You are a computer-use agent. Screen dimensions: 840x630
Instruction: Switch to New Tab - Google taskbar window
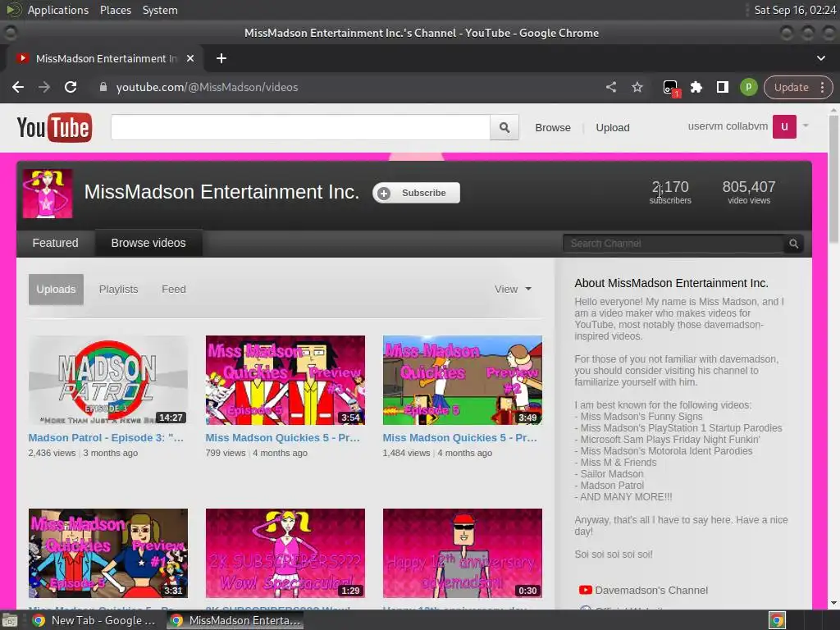[x=95, y=620]
